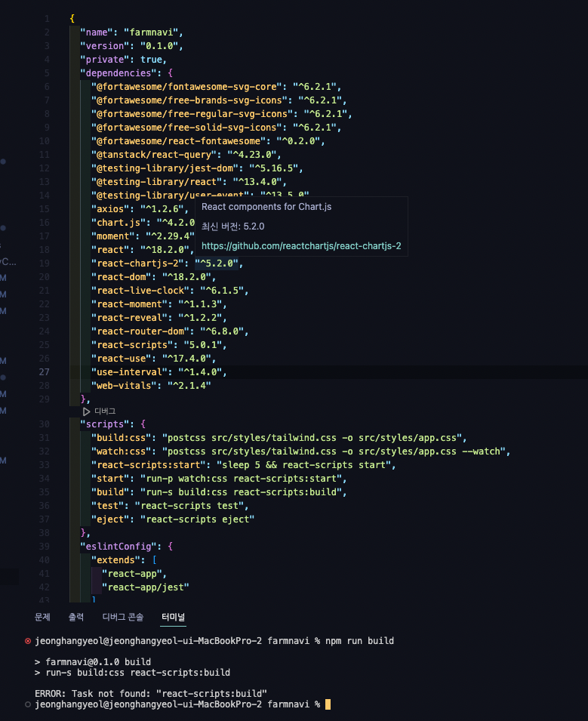The width and height of the screenshot is (588, 721).
Task: Click the terminal prompt cursor block
Action: click(328, 704)
